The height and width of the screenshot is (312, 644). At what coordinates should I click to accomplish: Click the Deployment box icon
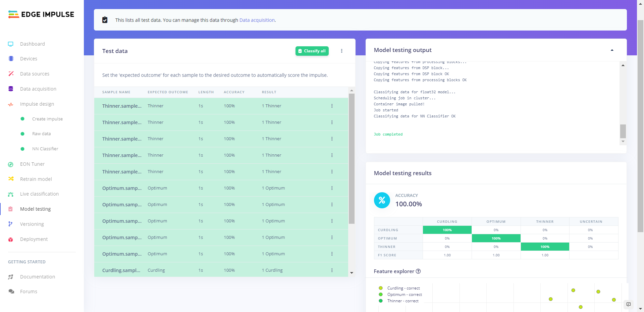point(11,240)
